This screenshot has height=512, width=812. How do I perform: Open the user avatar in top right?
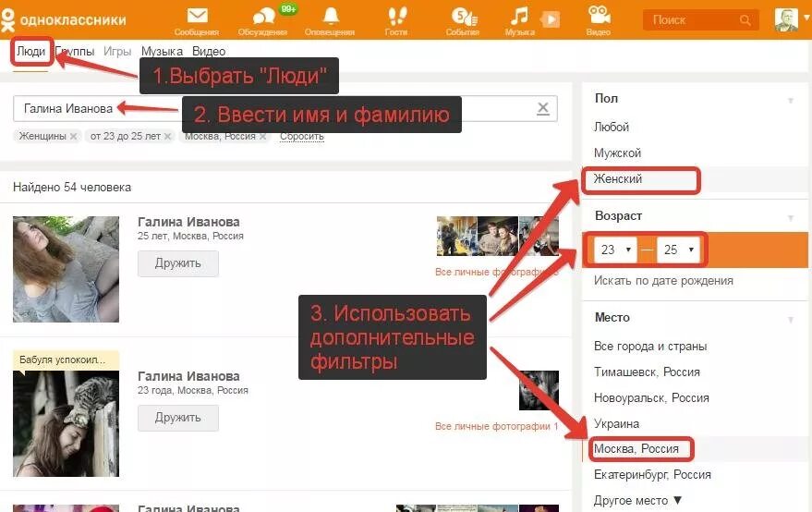(x=786, y=19)
